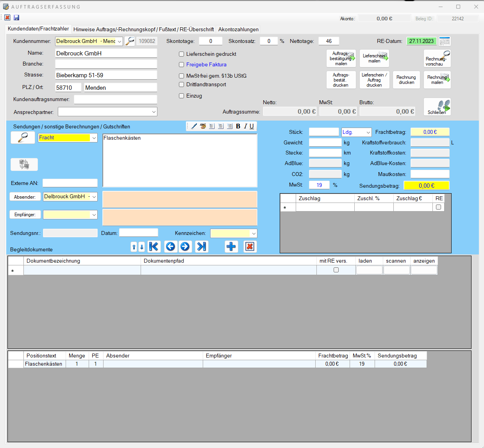This screenshot has height=448, width=484.
Task: Tick the Drittlandtransport checkbox
Action: point(182,85)
